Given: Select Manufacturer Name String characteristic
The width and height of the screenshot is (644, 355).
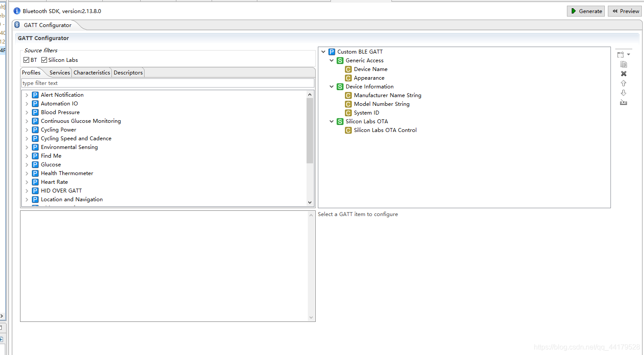Looking at the screenshot, I should point(388,95).
